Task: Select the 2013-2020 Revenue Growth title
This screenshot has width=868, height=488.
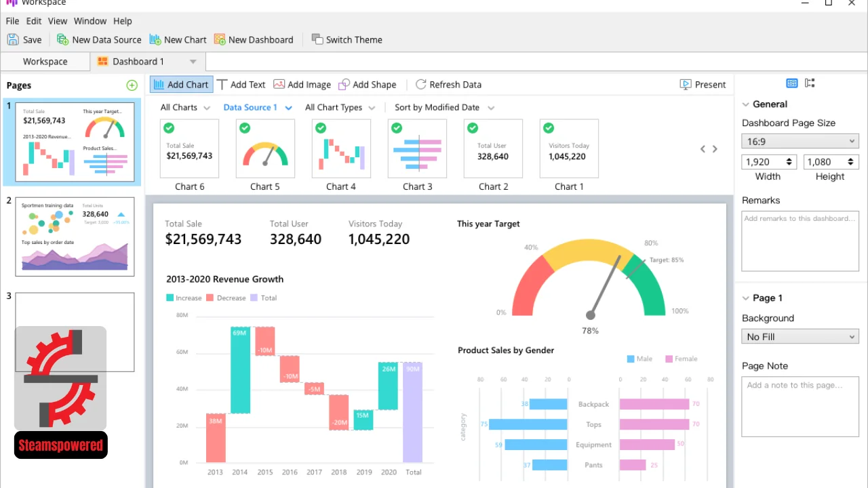Action: (225, 279)
